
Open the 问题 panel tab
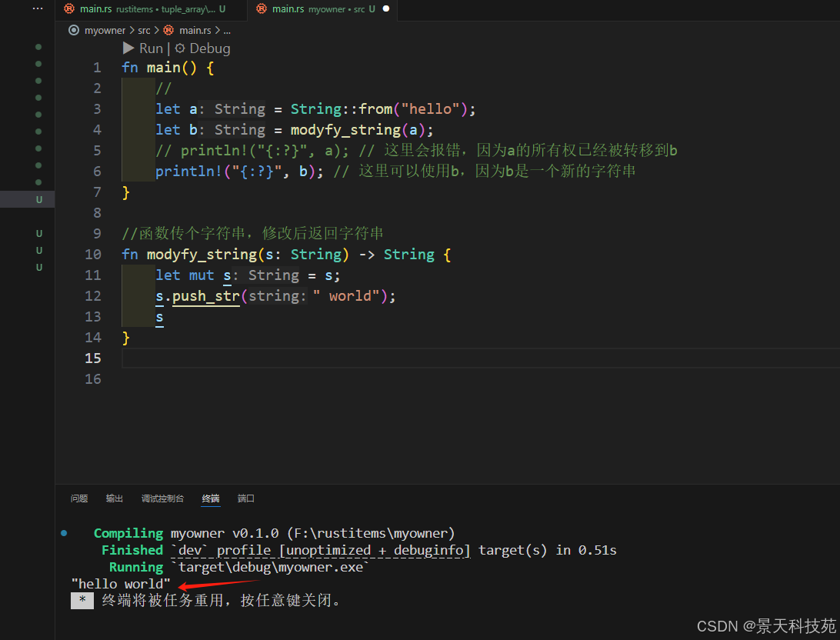79,498
